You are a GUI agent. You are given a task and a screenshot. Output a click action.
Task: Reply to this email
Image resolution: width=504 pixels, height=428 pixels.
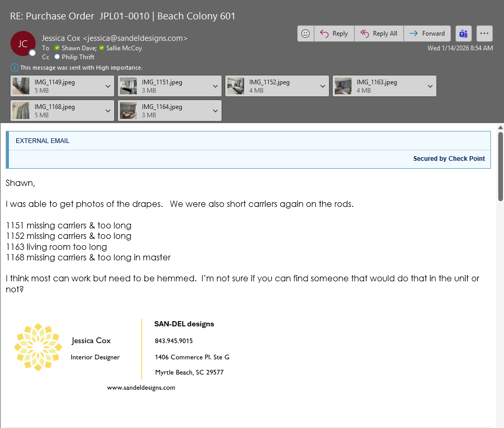click(334, 34)
